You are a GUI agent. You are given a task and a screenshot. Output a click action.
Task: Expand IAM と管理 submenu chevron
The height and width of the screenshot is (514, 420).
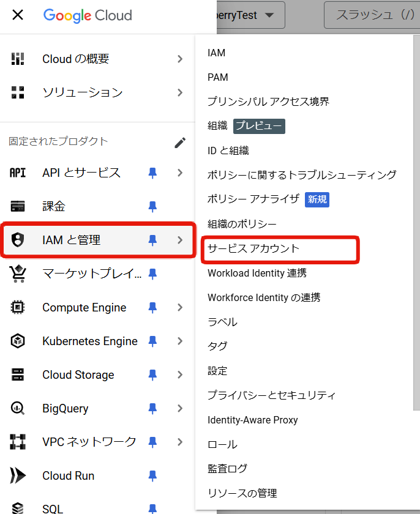[x=180, y=240]
